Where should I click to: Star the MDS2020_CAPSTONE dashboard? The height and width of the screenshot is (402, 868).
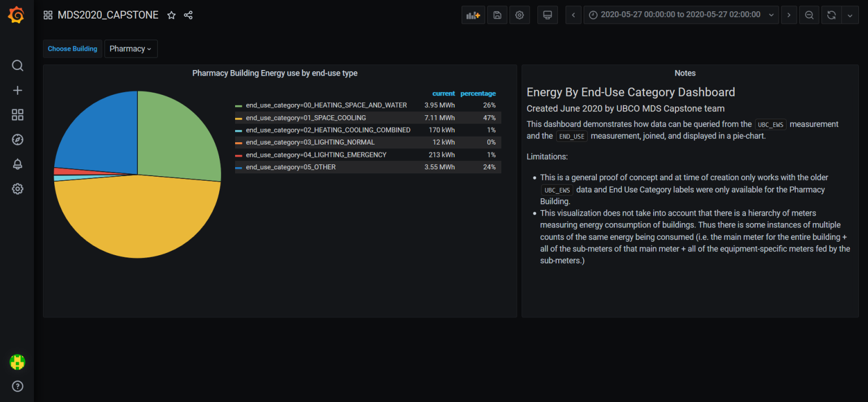tap(171, 15)
